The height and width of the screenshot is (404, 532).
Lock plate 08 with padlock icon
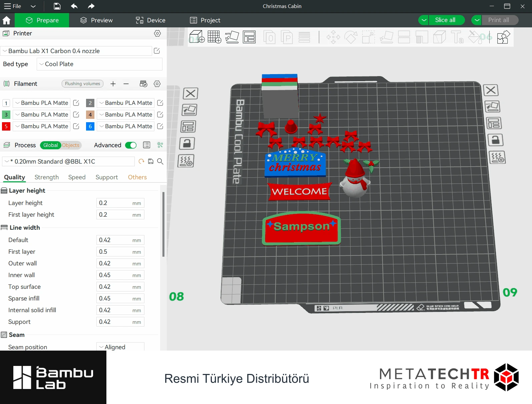click(187, 144)
